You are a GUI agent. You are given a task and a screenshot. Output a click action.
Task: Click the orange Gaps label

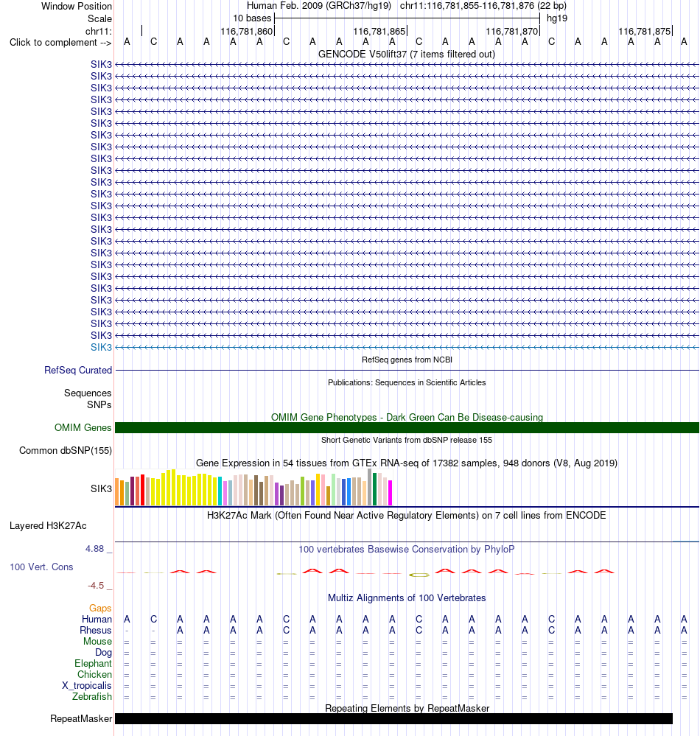tap(100, 609)
